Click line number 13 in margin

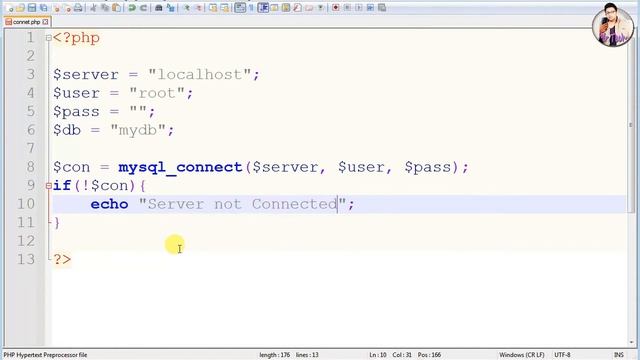tap(26, 259)
